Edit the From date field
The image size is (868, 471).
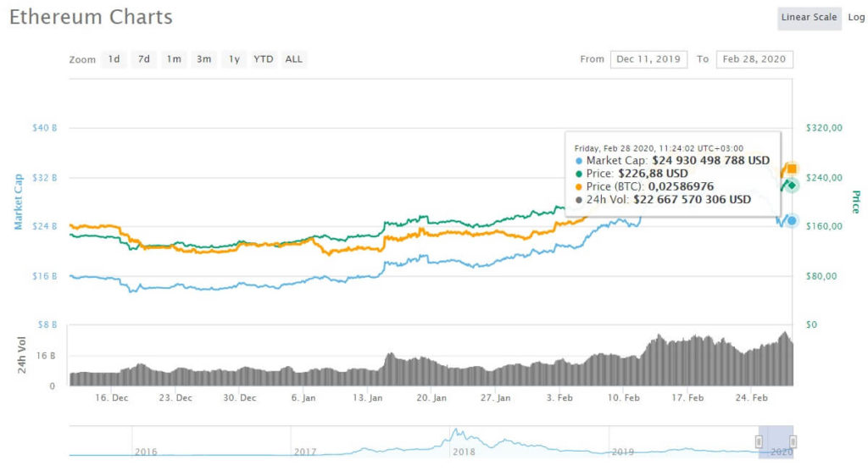(648, 59)
